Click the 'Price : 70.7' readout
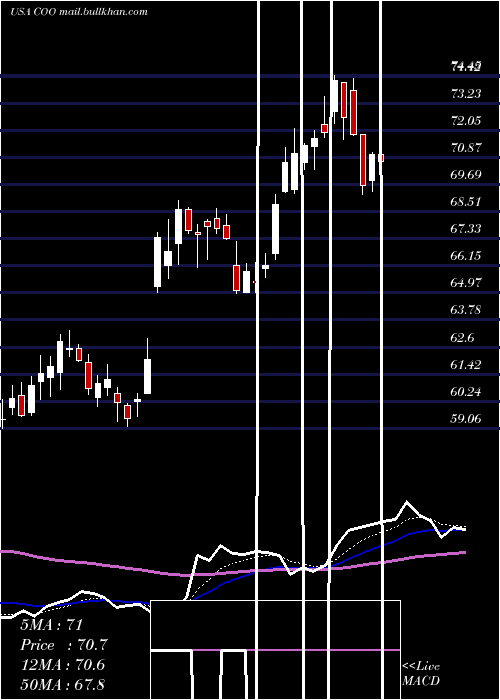Image resolution: width=500 pixels, height=700 pixels. [64, 645]
